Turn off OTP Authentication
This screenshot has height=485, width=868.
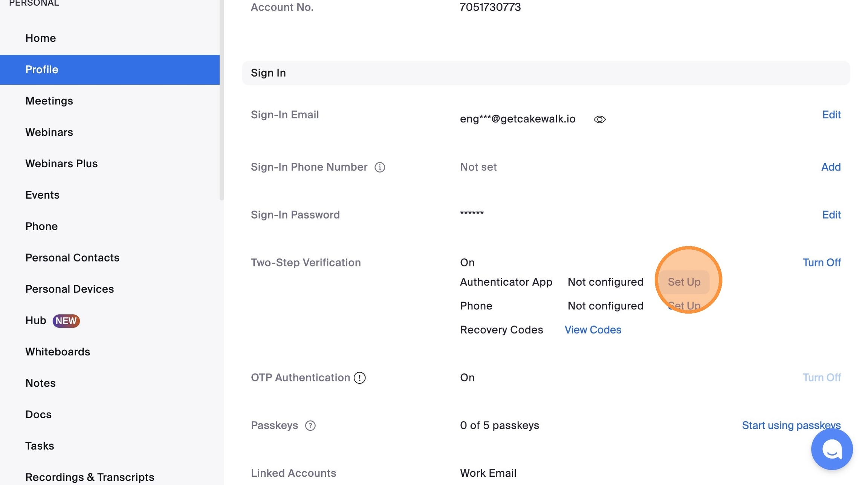pos(821,378)
